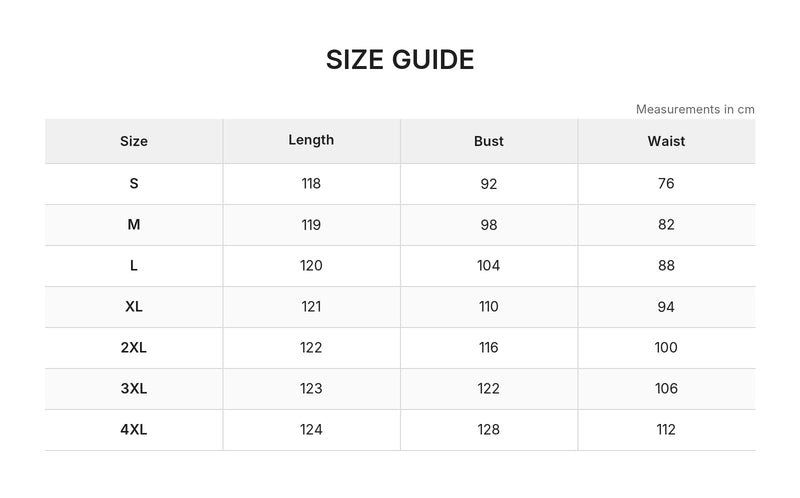Select the 4XL size row label
Screen dimensions: 800x498
point(134,430)
